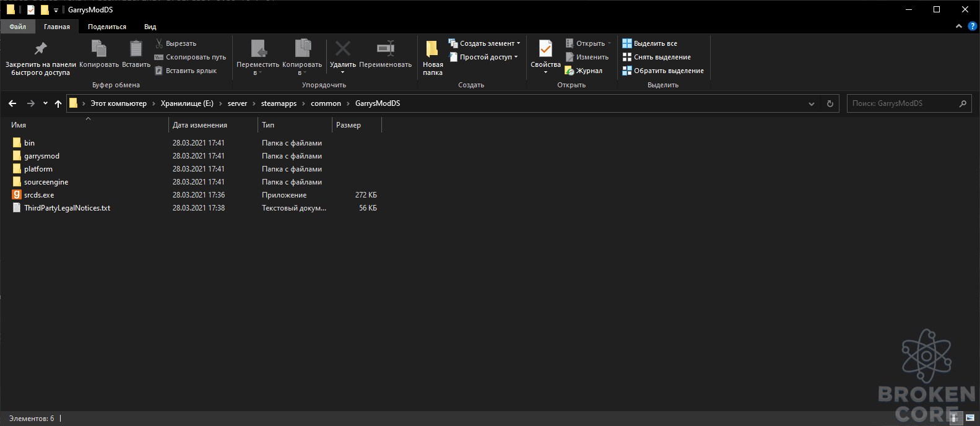Collapse the ribbon with chevron
Screen dimensions: 980x426
tap(959, 27)
